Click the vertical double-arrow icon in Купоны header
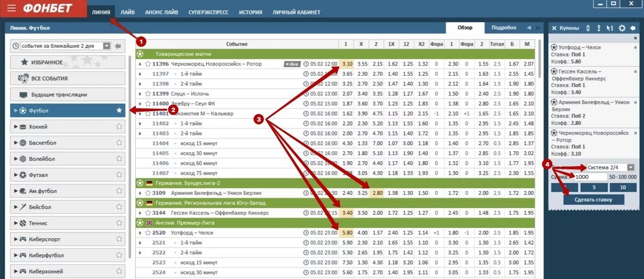The width and height of the screenshot is (644, 279). coord(599,28)
